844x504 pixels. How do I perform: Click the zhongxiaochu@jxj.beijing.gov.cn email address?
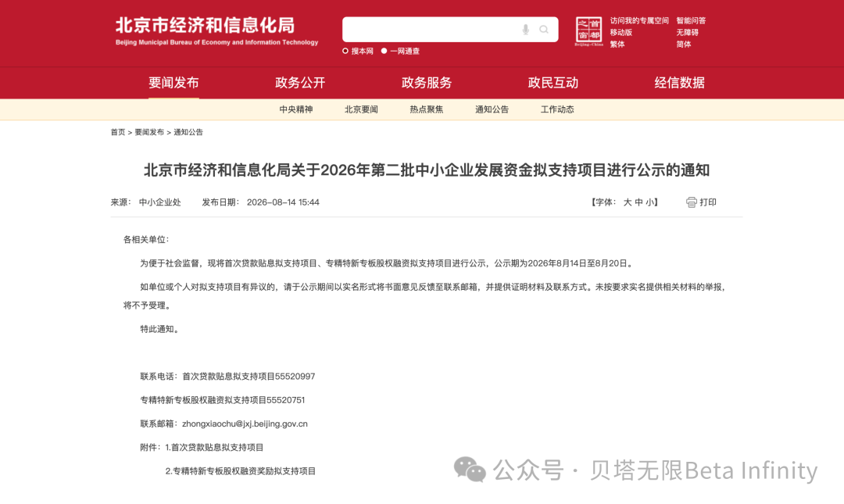[245, 424]
